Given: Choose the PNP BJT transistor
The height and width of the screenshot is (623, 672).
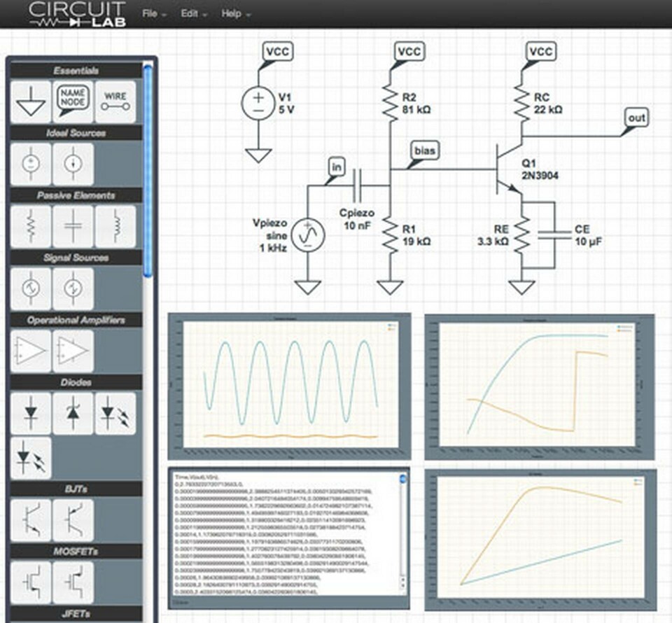Looking at the screenshot, I should click(x=73, y=519).
